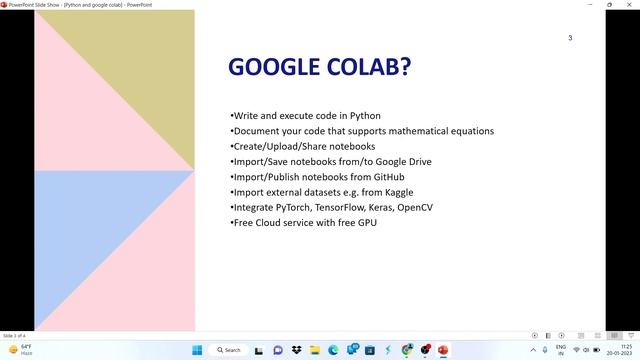
Task: Open the Windows Start menu
Action: pos(197,350)
